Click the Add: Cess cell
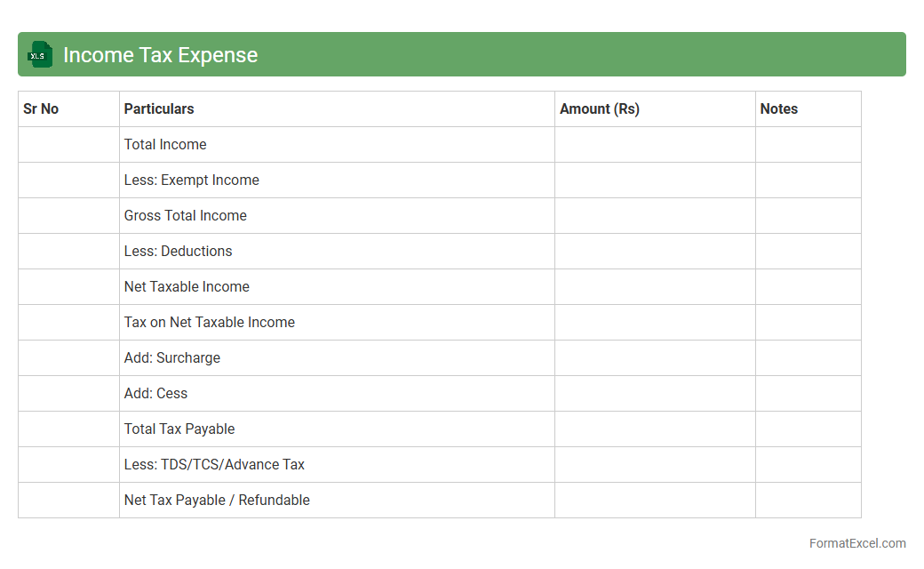 (x=156, y=394)
